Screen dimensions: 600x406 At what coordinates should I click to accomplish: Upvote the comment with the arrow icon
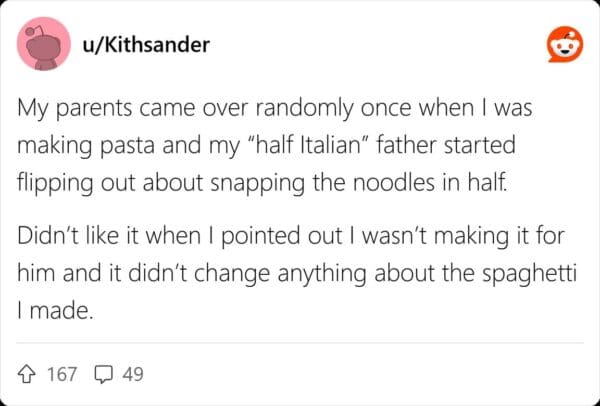(28, 375)
